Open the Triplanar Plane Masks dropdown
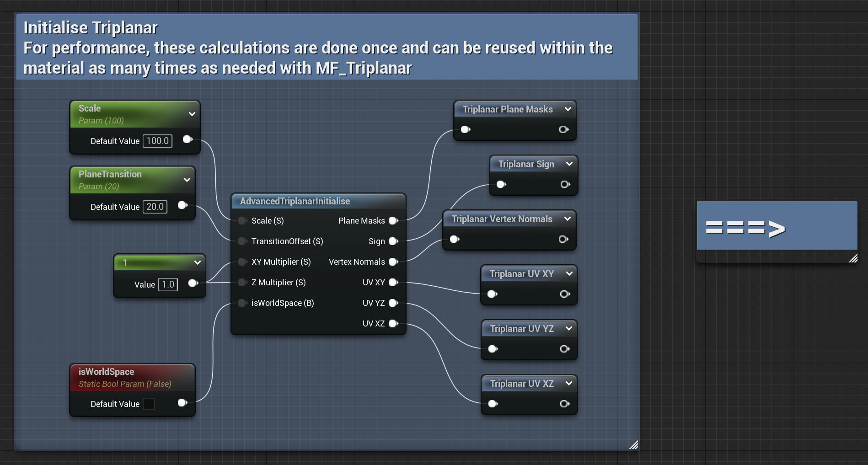This screenshot has width=868, height=465. 568,109
